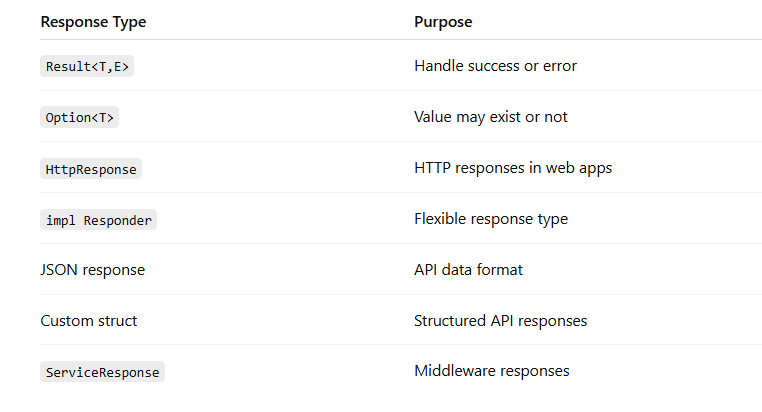
Task: Select the ServiceResponse code label
Action: pos(103,372)
